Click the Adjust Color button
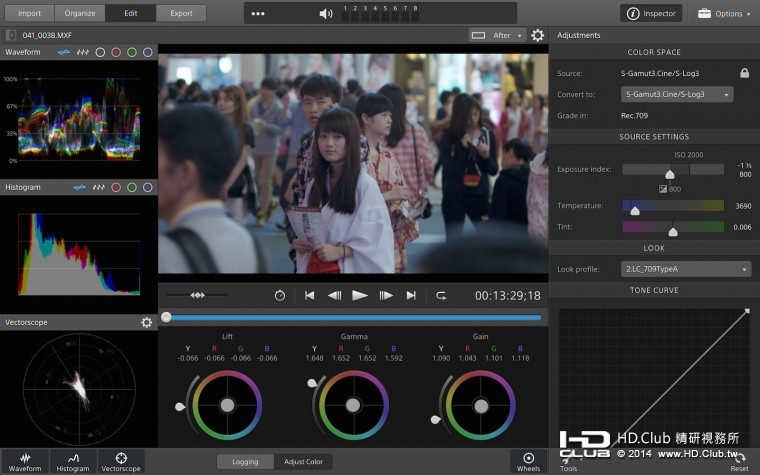The height and width of the screenshot is (475, 760). tap(303, 462)
